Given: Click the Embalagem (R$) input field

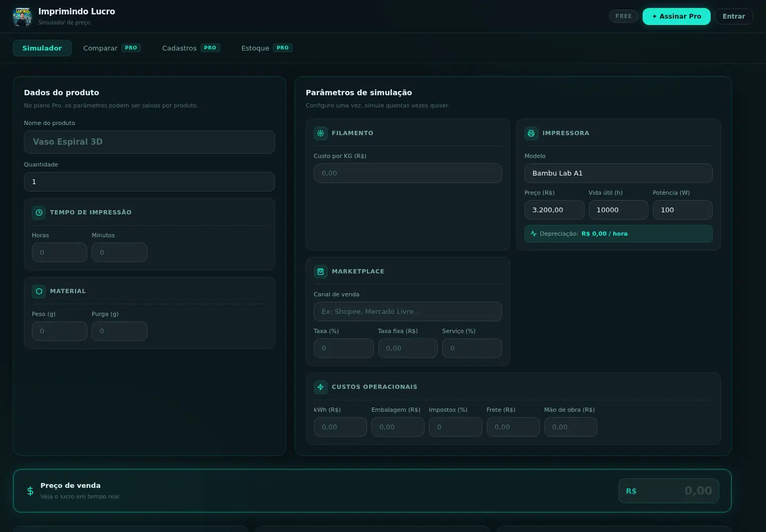Looking at the screenshot, I should (398, 427).
